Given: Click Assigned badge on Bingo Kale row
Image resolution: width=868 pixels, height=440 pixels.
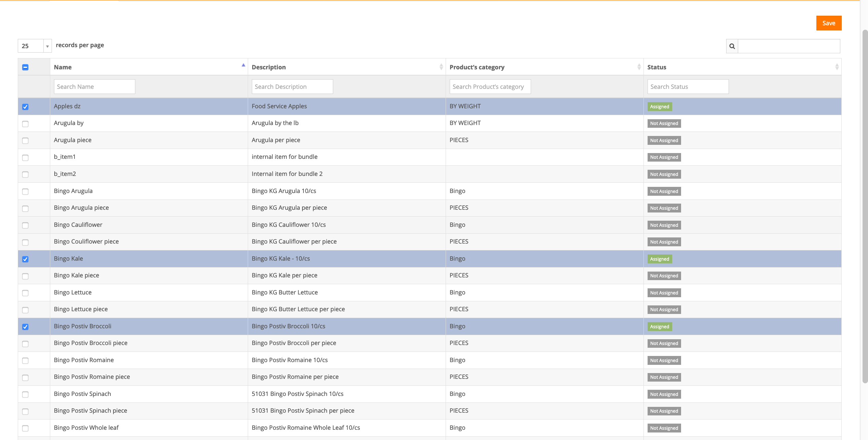Looking at the screenshot, I should tap(659, 259).
